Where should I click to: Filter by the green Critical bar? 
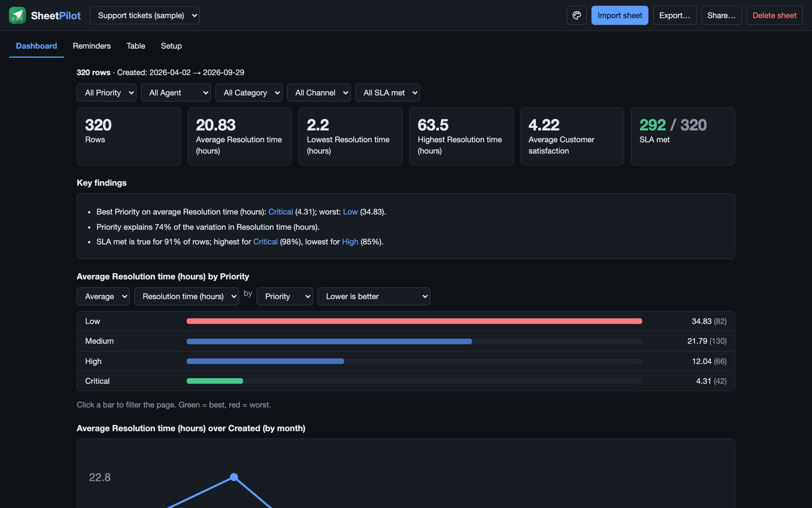point(215,381)
